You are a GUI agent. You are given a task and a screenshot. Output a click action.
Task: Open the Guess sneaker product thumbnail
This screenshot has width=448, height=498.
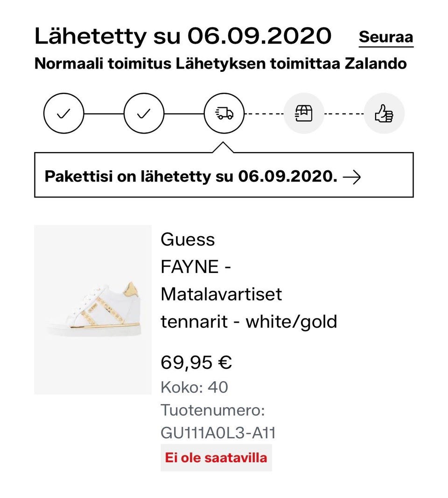pyautogui.click(x=93, y=309)
